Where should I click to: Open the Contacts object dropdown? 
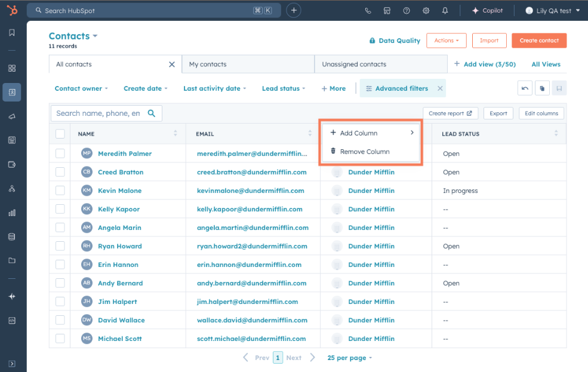73,36
